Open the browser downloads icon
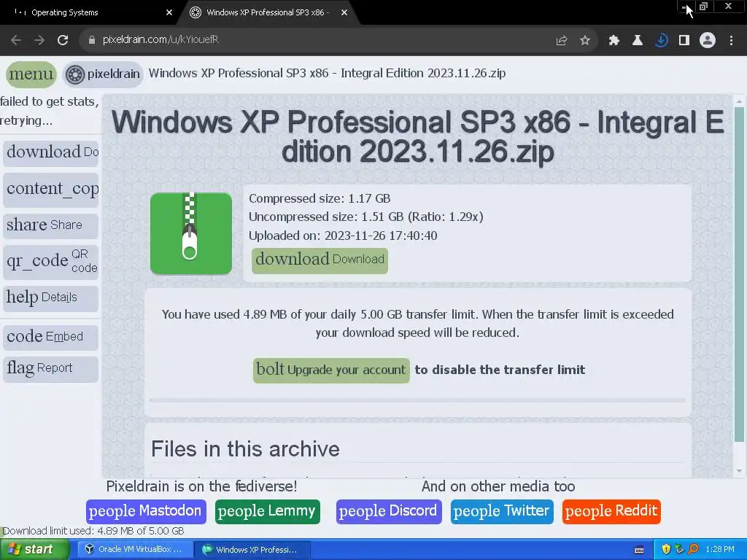This screenshot has width=747, height=560. 661,41
